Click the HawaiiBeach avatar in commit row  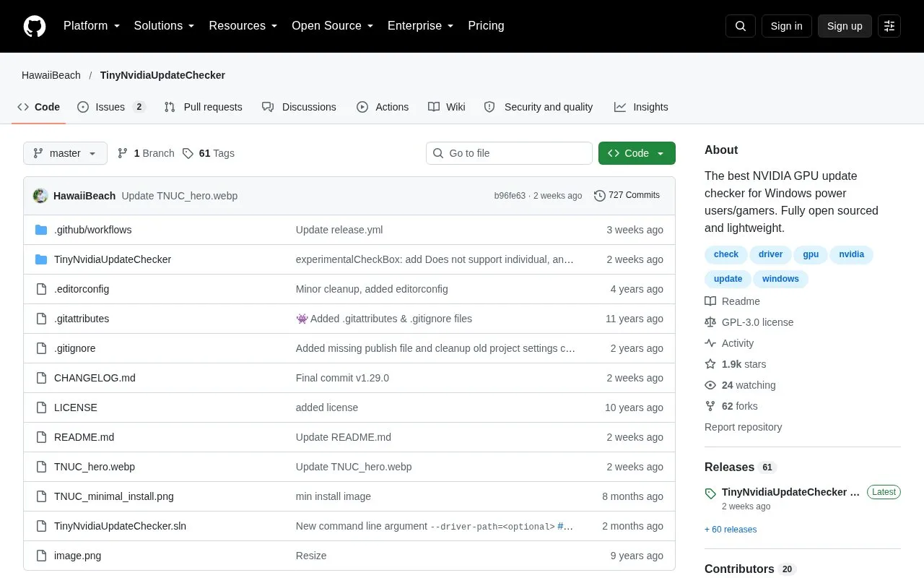point(40,196)
